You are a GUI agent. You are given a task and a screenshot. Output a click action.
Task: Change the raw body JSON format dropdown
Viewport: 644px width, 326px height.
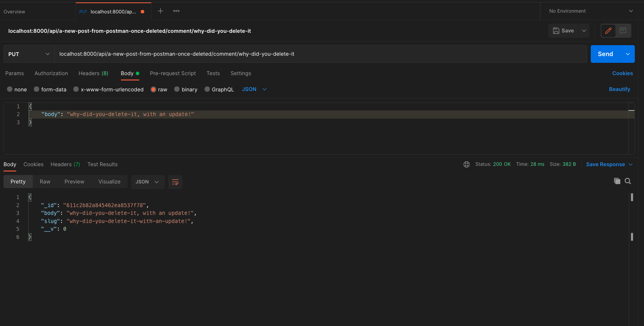tap(254, 89)
